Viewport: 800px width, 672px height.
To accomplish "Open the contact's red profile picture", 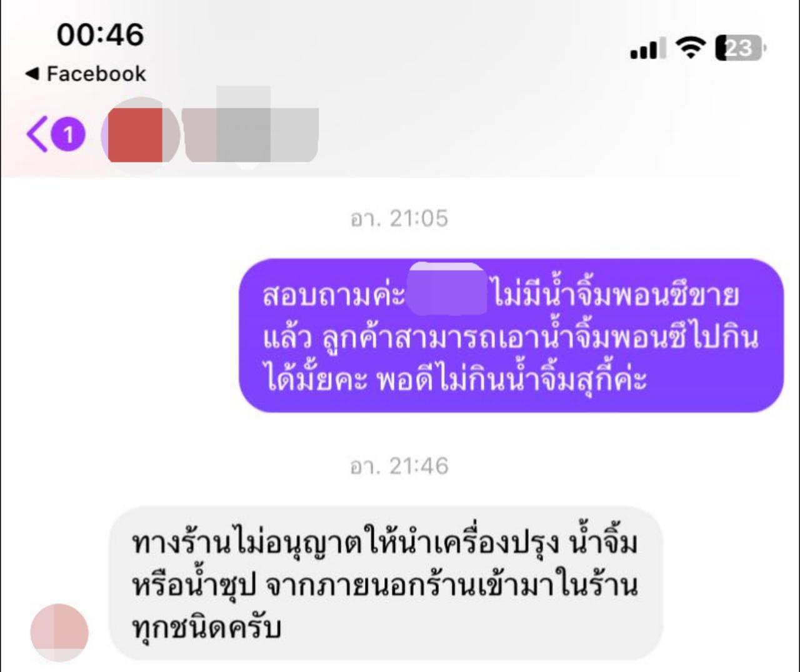I will click(140, 135).
